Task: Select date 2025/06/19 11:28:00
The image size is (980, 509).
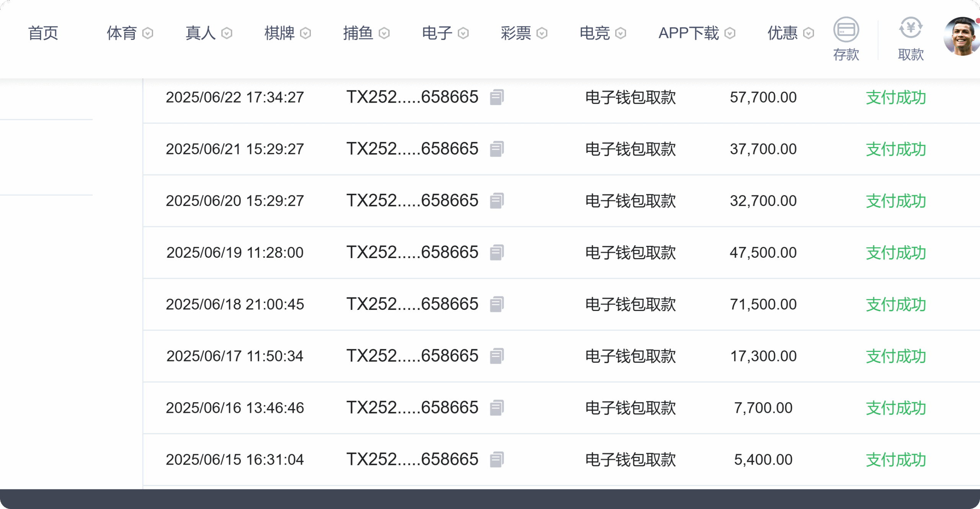Action: [235, 252]
